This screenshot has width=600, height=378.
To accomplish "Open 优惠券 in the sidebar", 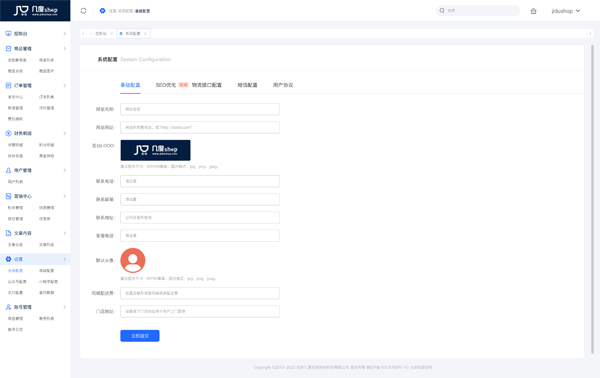I will click(44, 218).
